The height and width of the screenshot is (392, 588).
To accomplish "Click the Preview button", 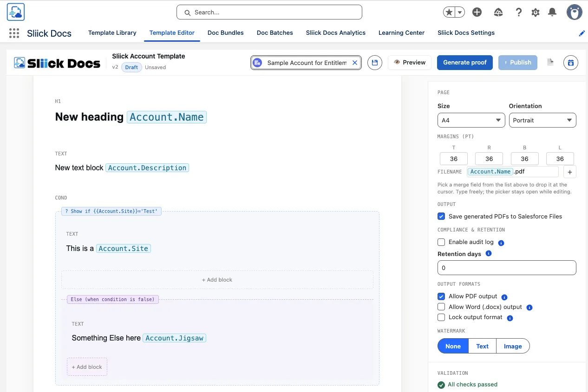I will tap(410, 63).
